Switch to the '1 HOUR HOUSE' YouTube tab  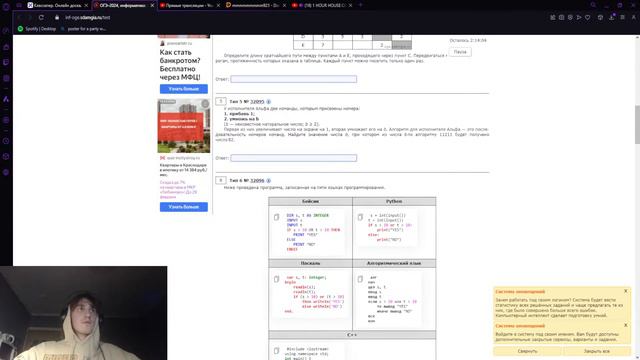click(322, 5)
